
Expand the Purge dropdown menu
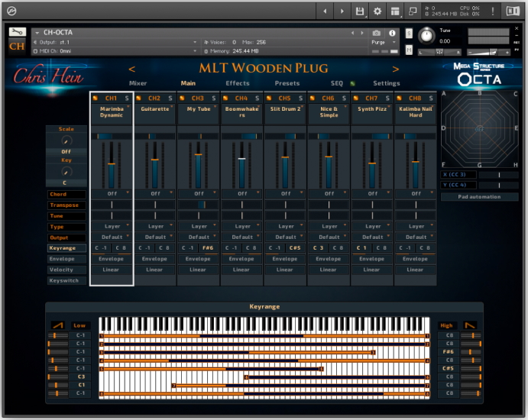[381, 42]
